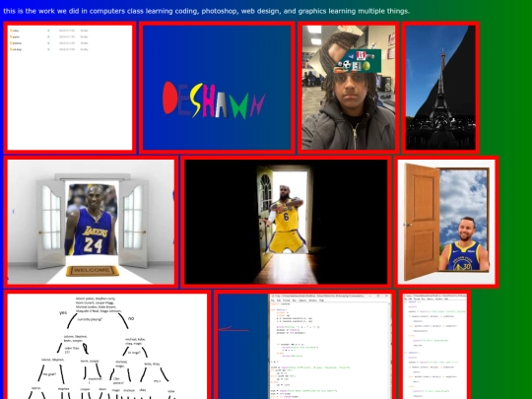The width and height of the screenshot is (532, 399).
Task: Open the selfie photo with forehead icons
Action: (x=349, y=88)
